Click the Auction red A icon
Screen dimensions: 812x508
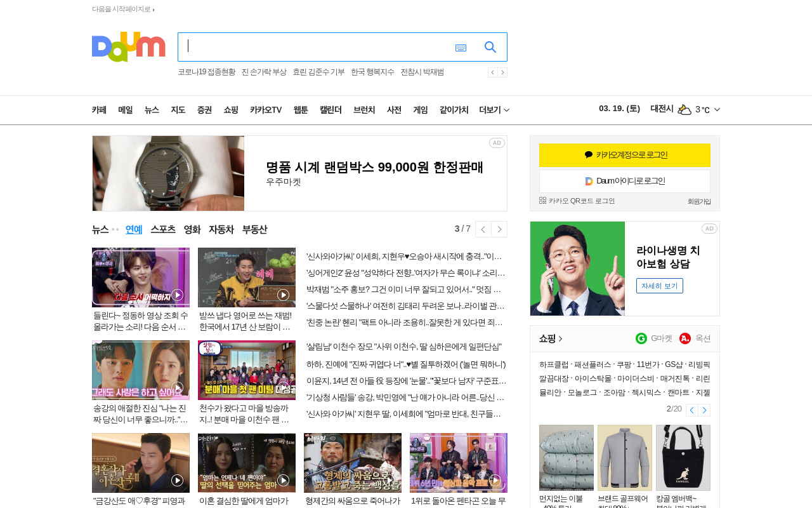(x=685, y=338)
